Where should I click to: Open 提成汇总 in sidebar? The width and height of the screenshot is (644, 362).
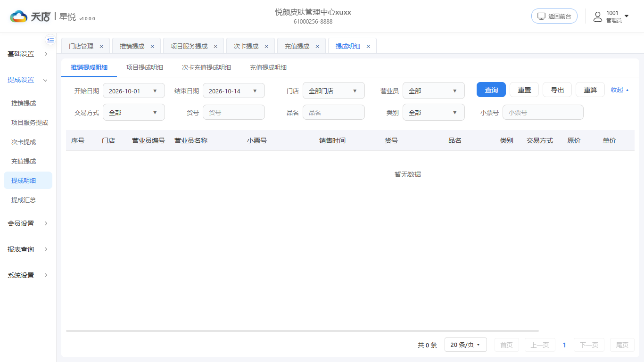28,200
